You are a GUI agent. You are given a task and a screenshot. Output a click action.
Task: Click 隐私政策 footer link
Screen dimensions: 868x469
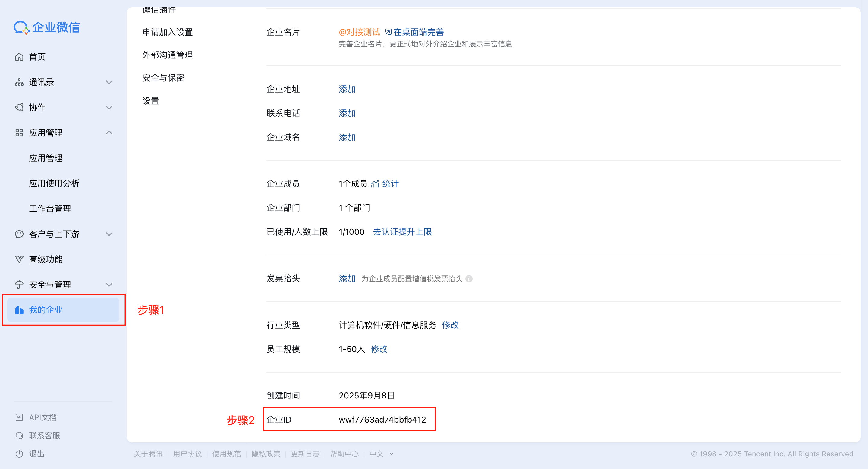coord(266,454)
